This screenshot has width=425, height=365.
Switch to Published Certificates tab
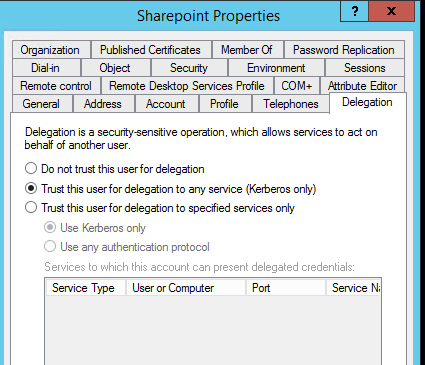pos(150,50)
